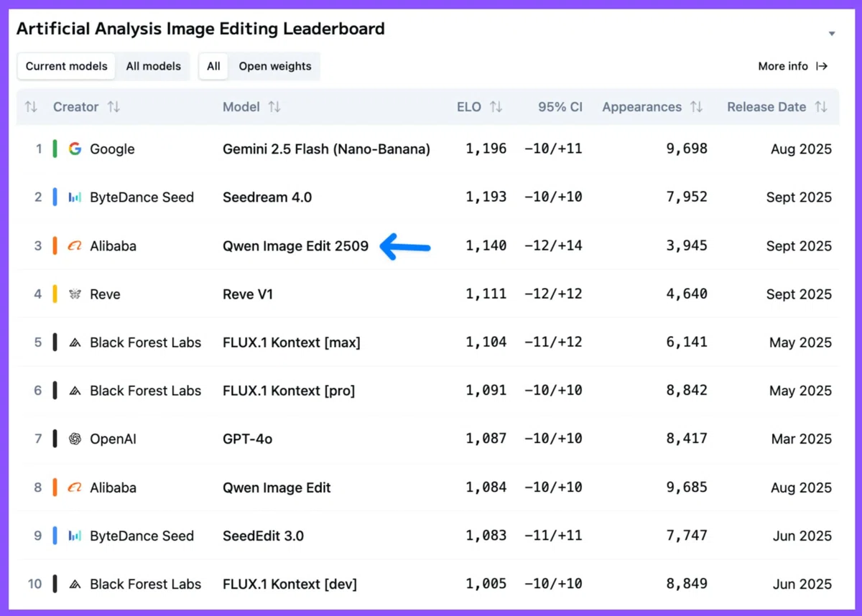Click the FLUX.1 Kontext [max] model name
The height and width of the screenshot is (616, 862).
point(292,343)
